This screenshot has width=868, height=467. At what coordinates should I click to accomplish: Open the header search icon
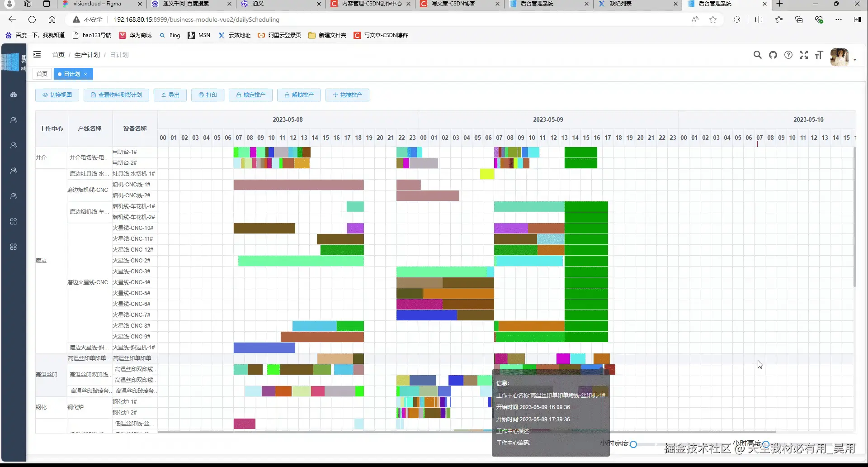[757, 55]
